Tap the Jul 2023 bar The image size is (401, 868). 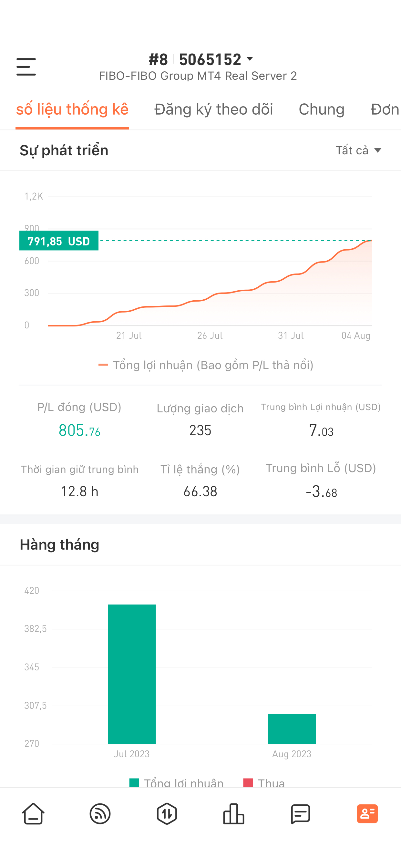point(132,674)
